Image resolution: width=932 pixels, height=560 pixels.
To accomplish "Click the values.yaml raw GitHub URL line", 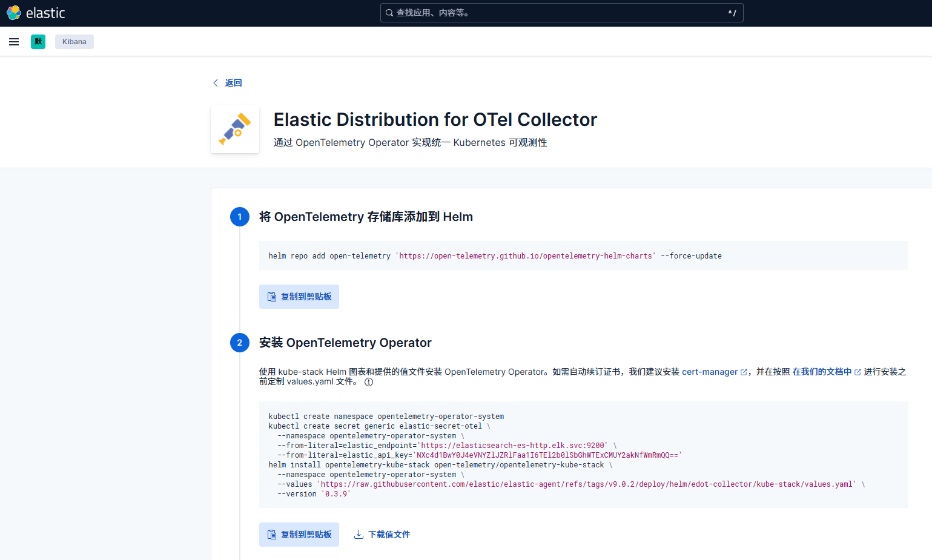I will click(x=571, y=484).
